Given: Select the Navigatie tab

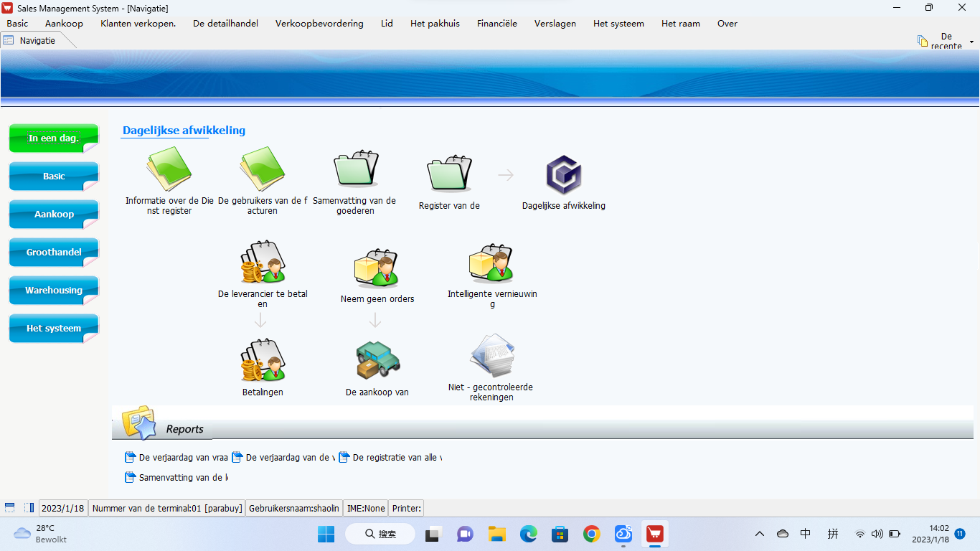Looking at the screenshot, I should tap(37, 41).
